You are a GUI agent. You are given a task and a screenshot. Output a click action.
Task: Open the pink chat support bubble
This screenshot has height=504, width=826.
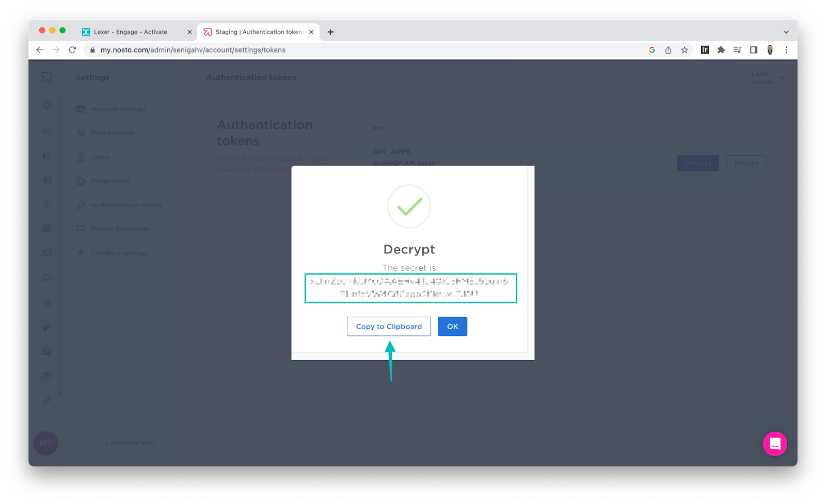[x=775, y=444]
